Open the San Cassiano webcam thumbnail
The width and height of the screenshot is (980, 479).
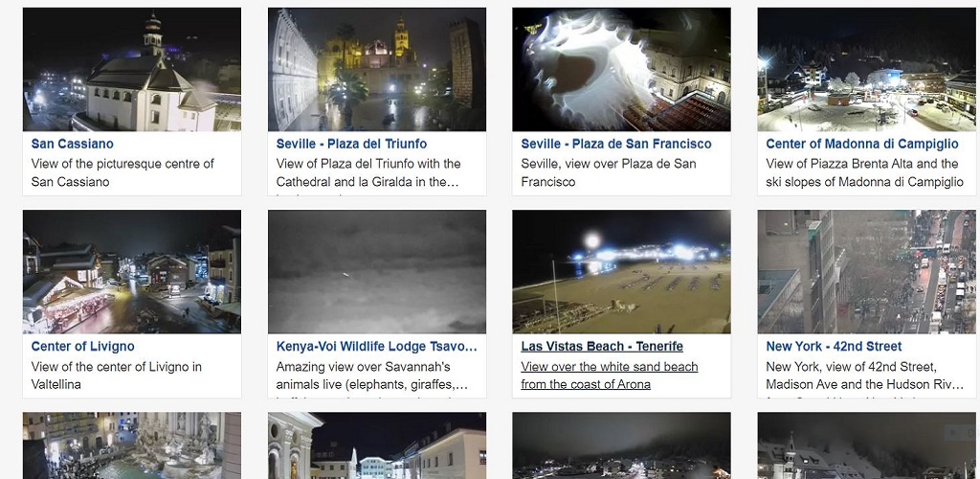pos(132,69)
